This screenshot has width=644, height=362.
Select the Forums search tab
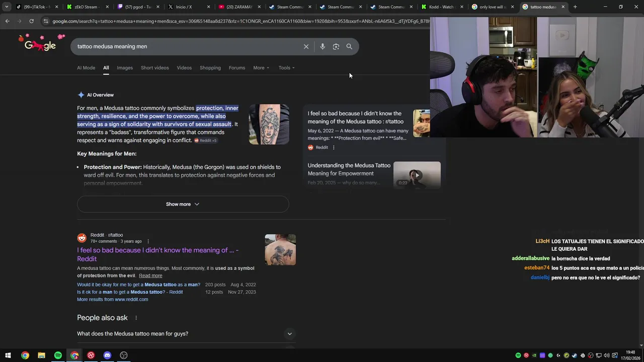(237, 68)
